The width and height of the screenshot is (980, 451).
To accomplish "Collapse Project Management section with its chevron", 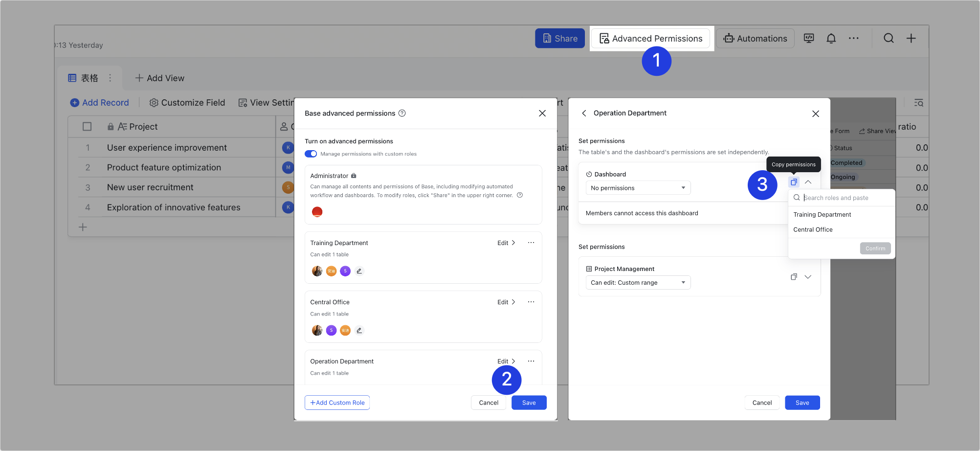I will 808,276.
